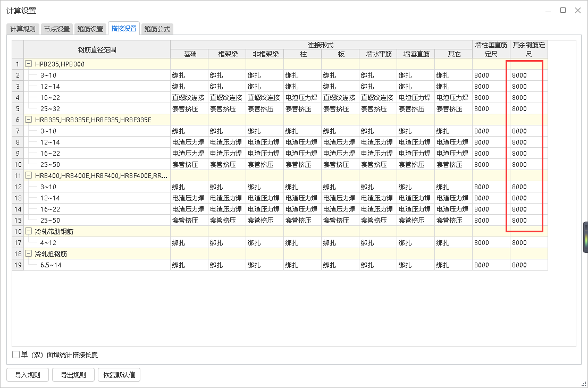Collapse the 冷轧扭钢筋 group
588x388 pixels.
(28, 254)
